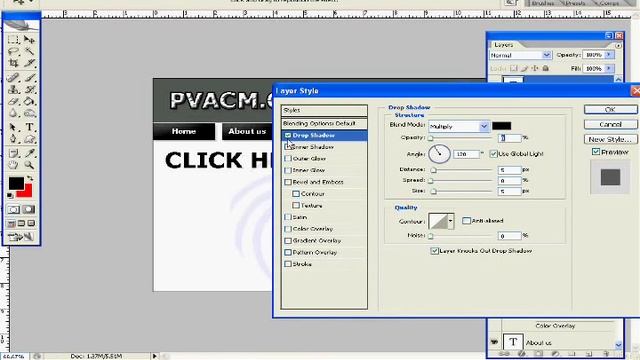
Task: Select the Clone Stamp tool
Action: tap(13, 89)
